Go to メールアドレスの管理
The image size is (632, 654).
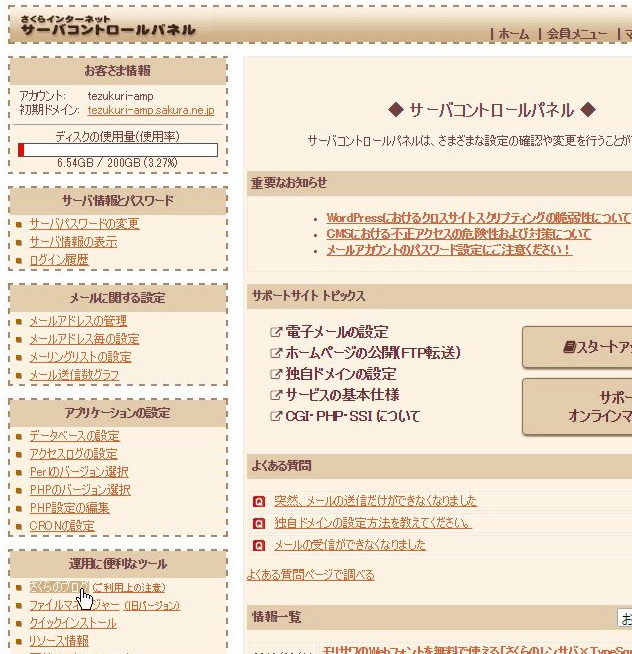78,321
